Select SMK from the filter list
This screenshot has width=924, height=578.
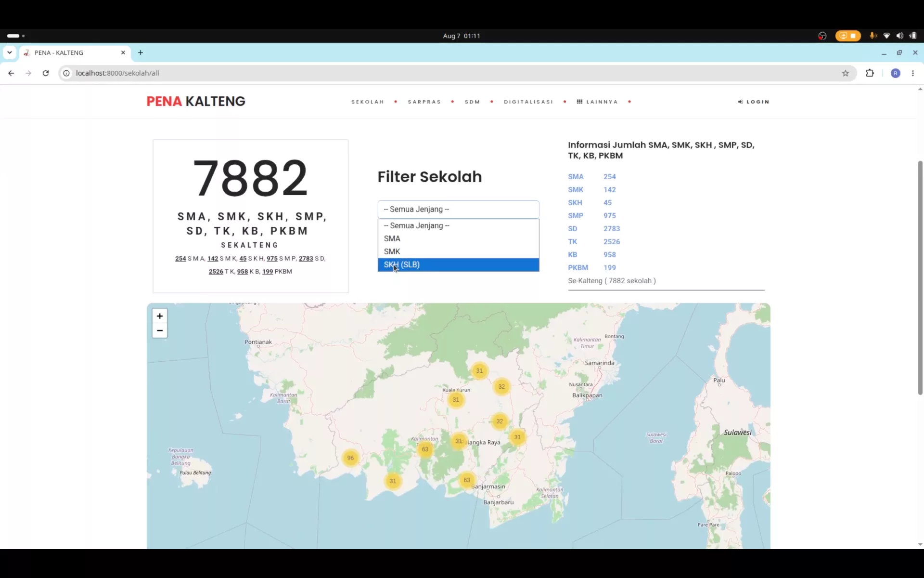tap(458, 251)
